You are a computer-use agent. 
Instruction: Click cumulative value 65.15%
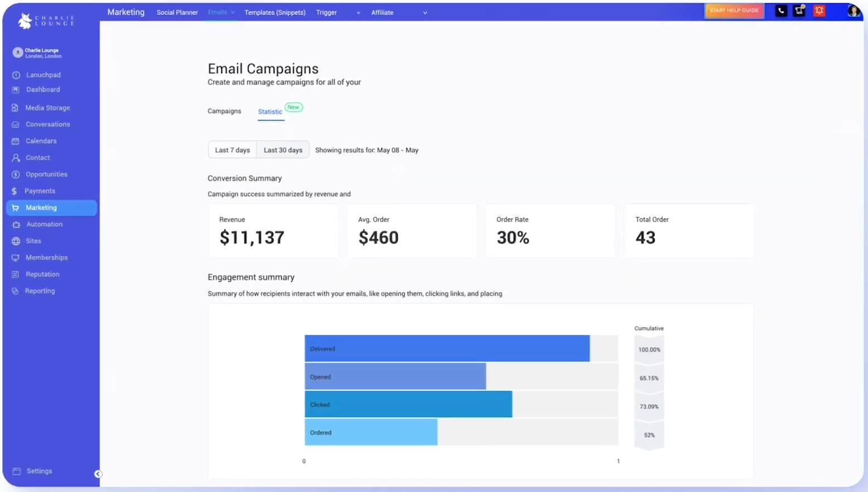tap(649, 378)
